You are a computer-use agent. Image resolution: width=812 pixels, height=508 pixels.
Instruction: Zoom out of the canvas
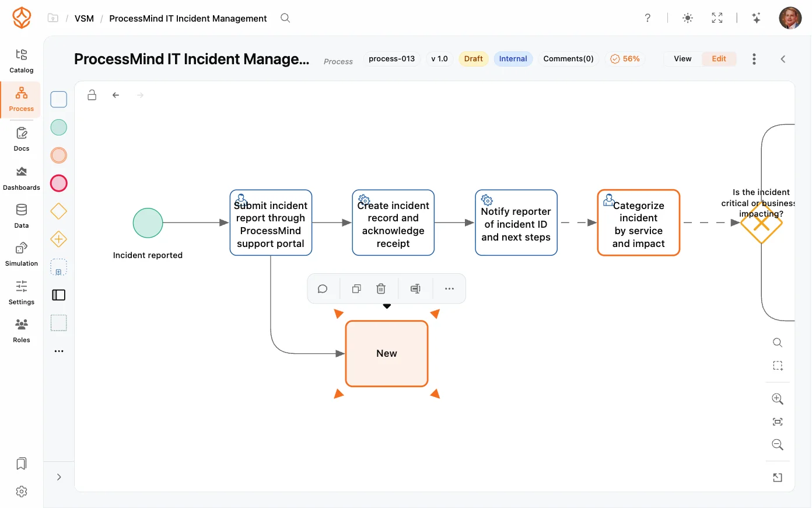778,445
